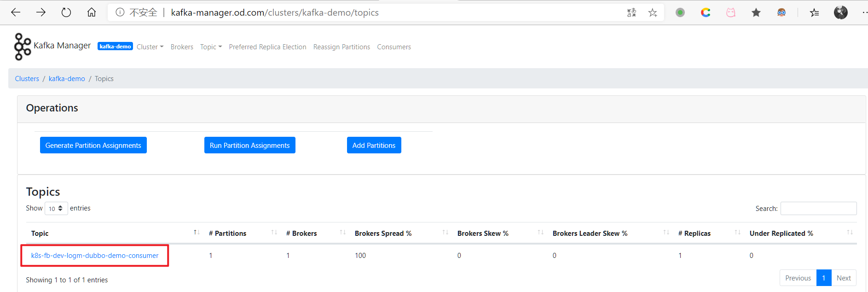Open the Brokers nav item
868x292 pixels.
point(182,47)
